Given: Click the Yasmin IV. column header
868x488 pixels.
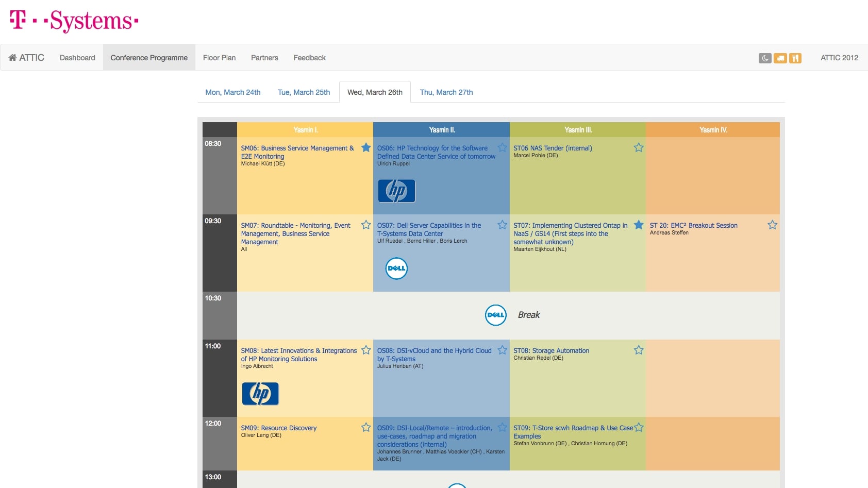Looking at the screenshot, I should coord(713,130).
